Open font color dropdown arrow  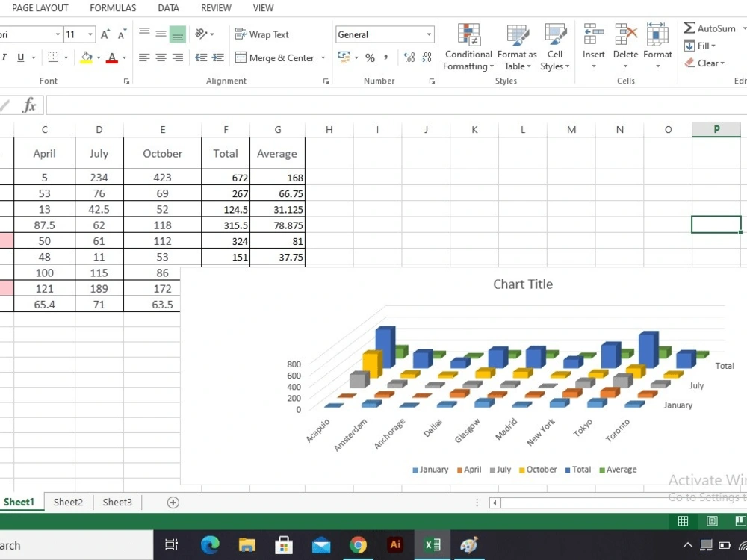point(124,57)
